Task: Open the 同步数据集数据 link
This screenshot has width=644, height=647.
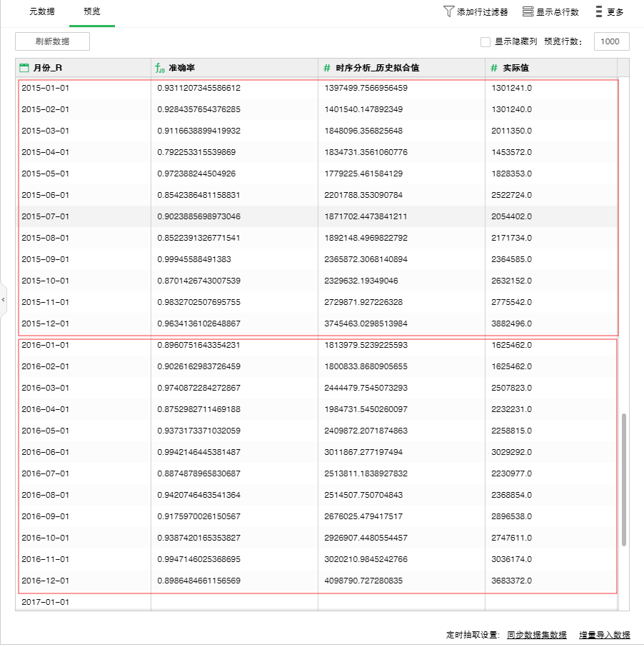Action: tap(536, 635)
